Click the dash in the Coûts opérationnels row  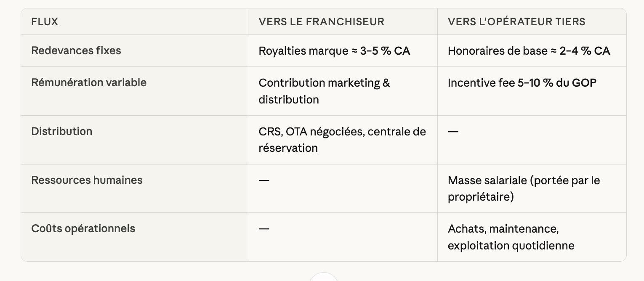click(264, 229)
